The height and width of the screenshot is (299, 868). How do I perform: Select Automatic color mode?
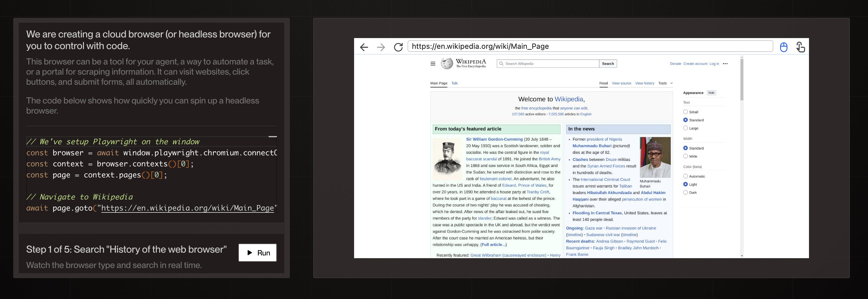pyautogui.click(x=685, y=176)
